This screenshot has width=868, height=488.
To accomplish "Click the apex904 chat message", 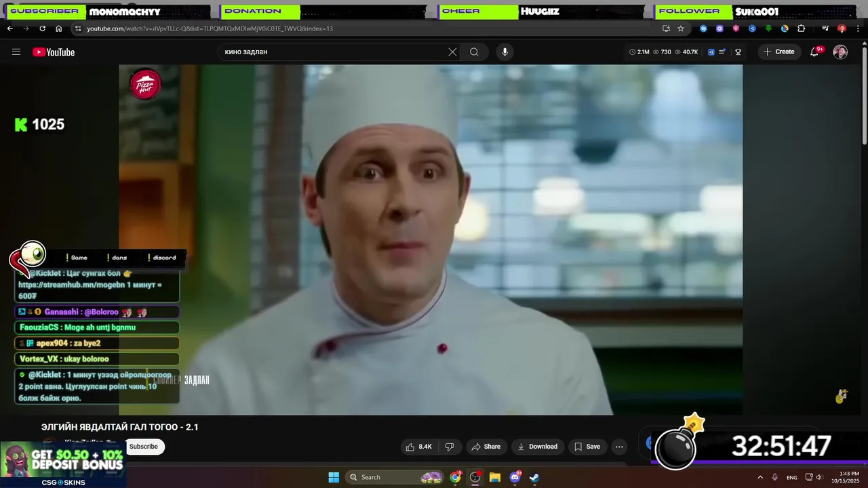I will tap(96, 343).
